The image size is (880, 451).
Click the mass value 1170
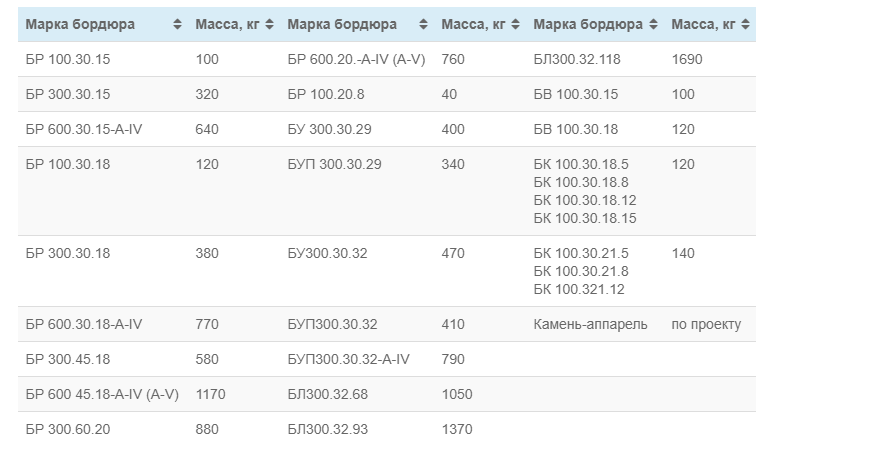(210, 394)
